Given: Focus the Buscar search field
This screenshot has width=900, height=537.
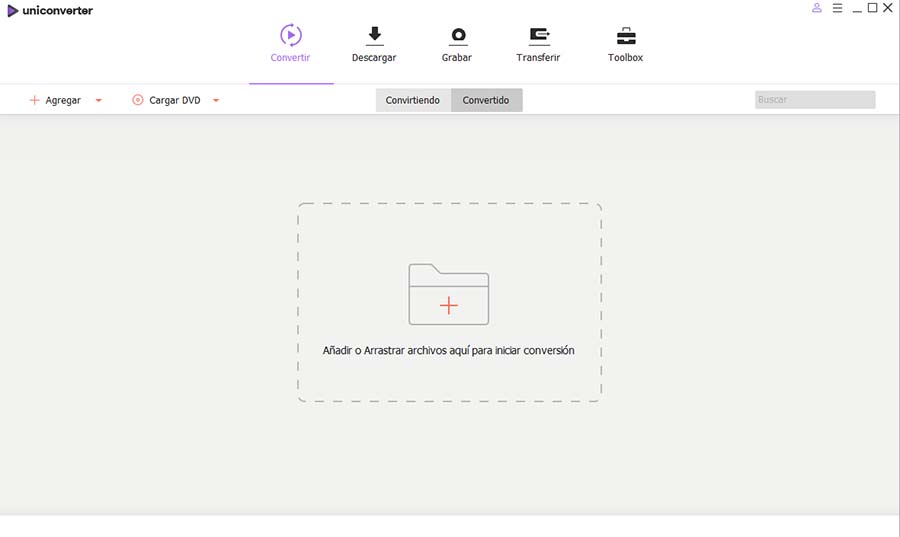Looking at the screenshot, I should 815,99.
